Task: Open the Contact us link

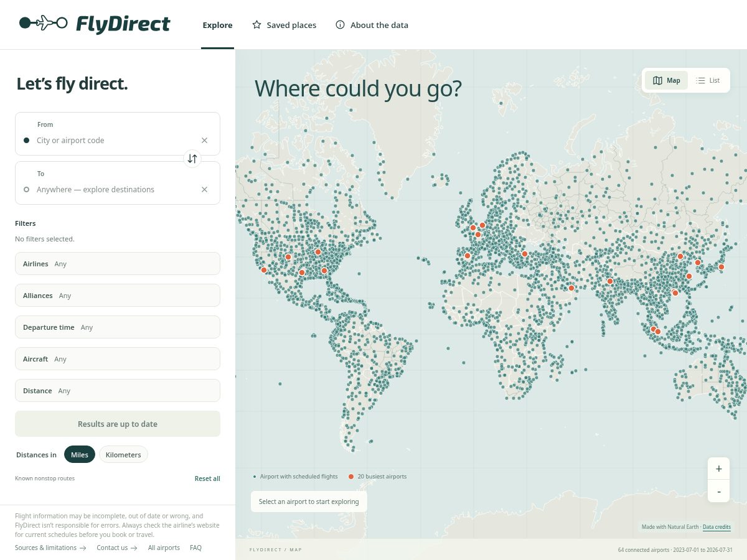Action: tap(117, 548)
